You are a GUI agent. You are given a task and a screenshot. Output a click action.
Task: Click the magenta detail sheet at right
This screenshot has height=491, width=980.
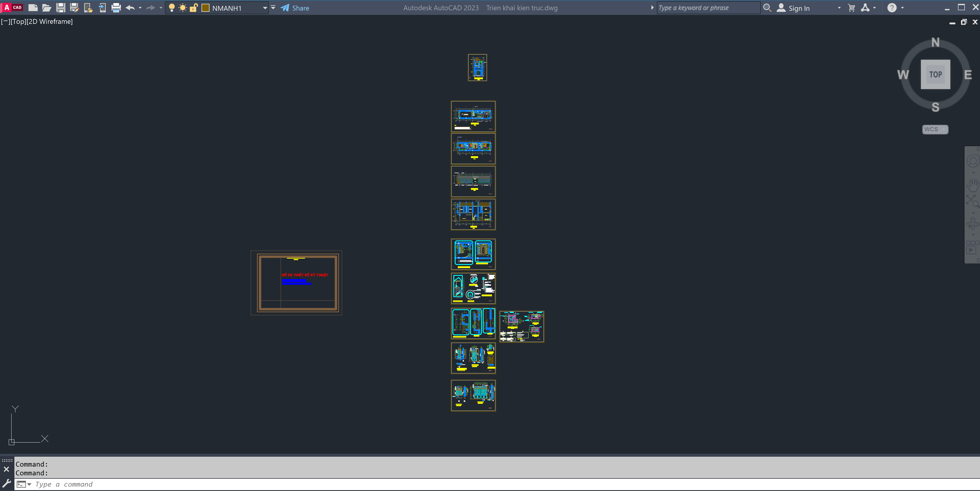coord(522,327)
